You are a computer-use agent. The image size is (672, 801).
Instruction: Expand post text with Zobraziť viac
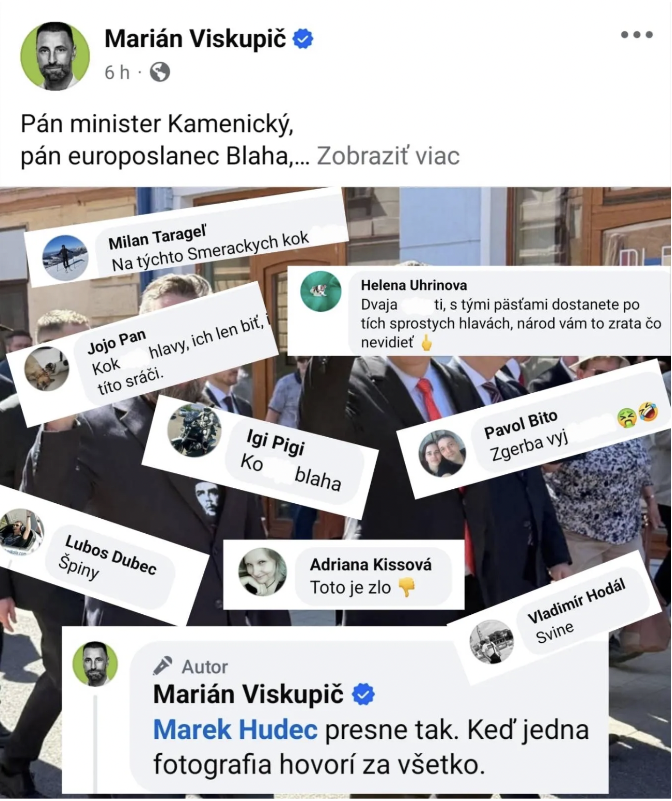coord(388,156)
